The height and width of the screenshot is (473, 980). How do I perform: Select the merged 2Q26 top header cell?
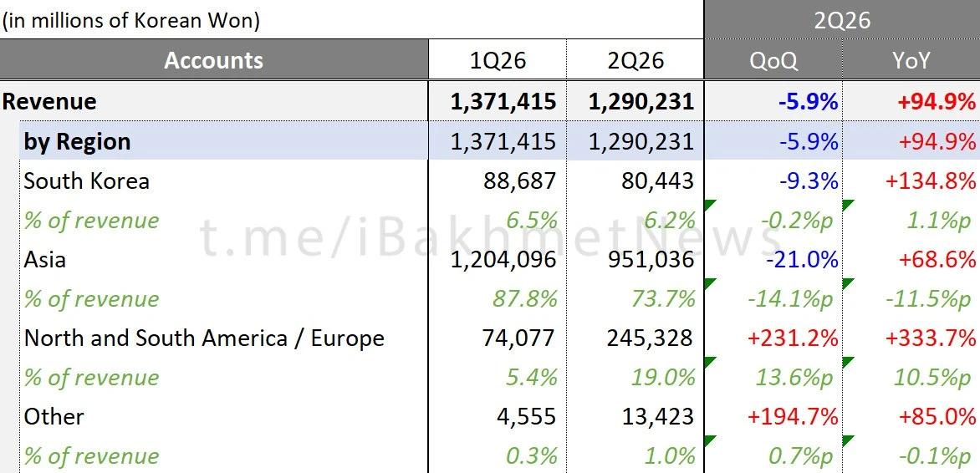point(842,20)
